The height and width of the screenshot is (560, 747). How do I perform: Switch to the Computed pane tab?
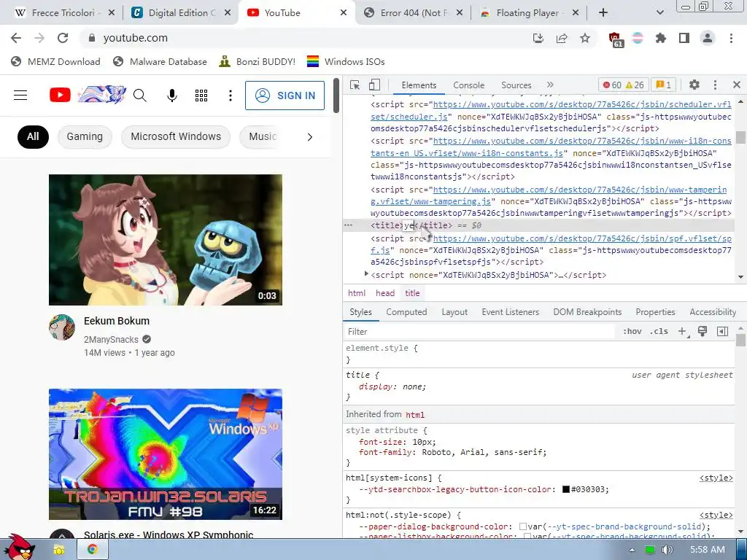tap(406, 312)
